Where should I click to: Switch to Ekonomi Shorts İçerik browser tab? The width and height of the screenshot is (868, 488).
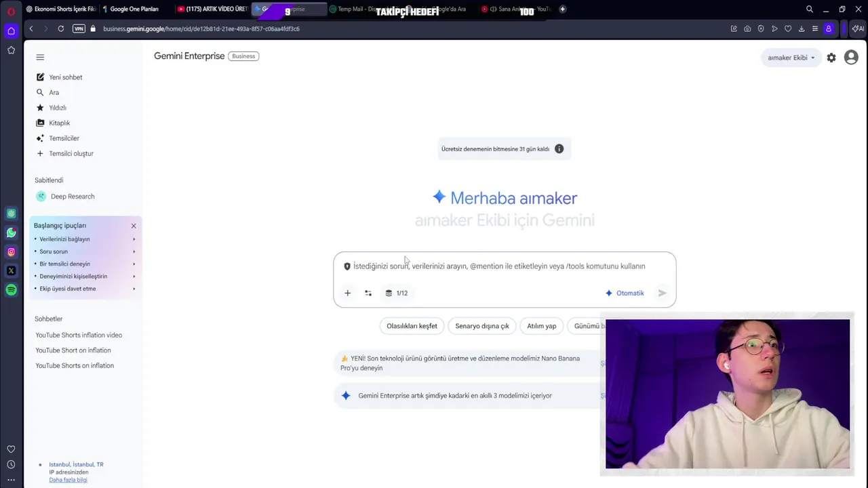tap(61, 9)
